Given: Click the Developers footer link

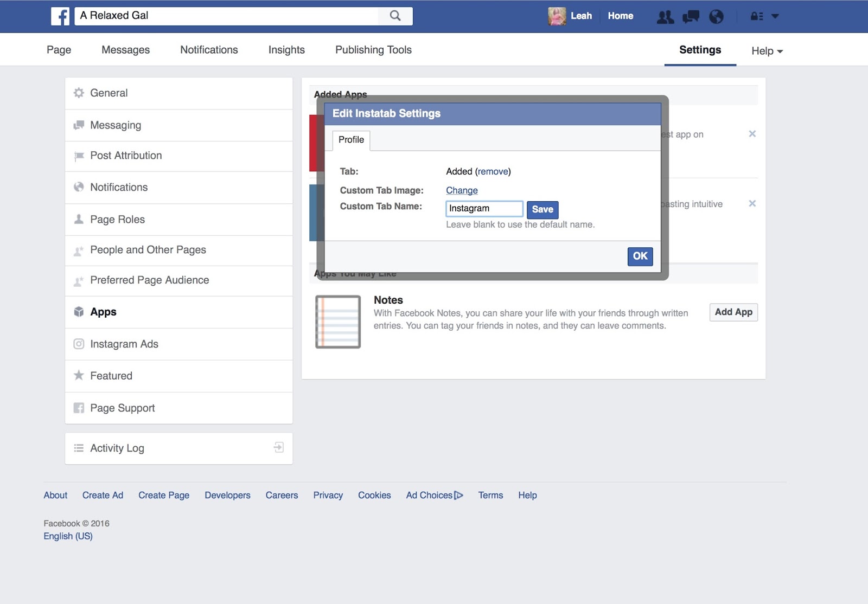Looking at the screenshot, I should pyautogui.click(x=227, y=495).
